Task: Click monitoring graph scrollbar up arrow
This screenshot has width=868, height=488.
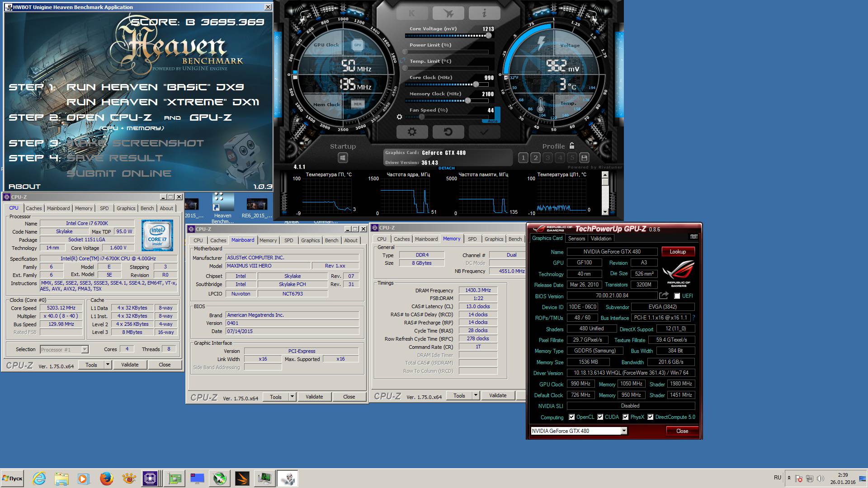Action: pos(605,176)
